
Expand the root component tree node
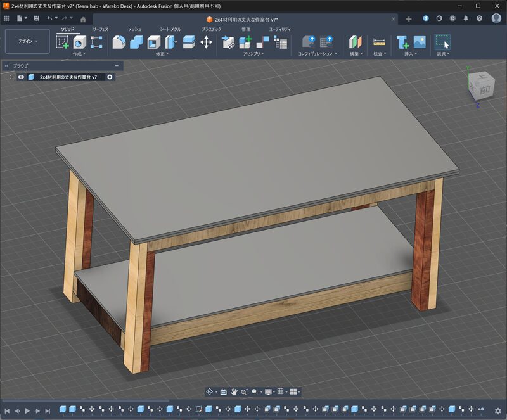click(x=11, y=77)
